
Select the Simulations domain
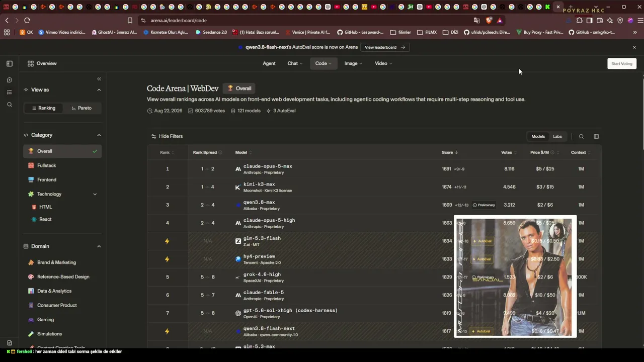[49, 334]
